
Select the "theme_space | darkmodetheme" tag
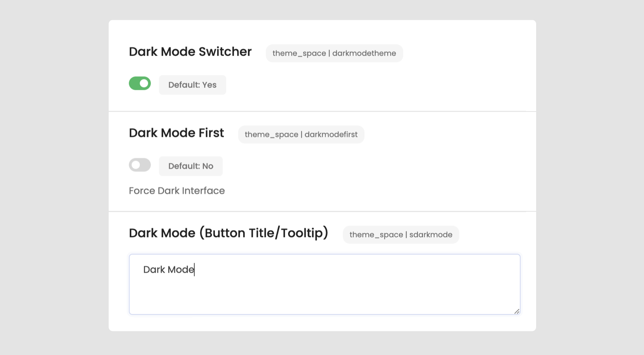click(x=334, y=53)
